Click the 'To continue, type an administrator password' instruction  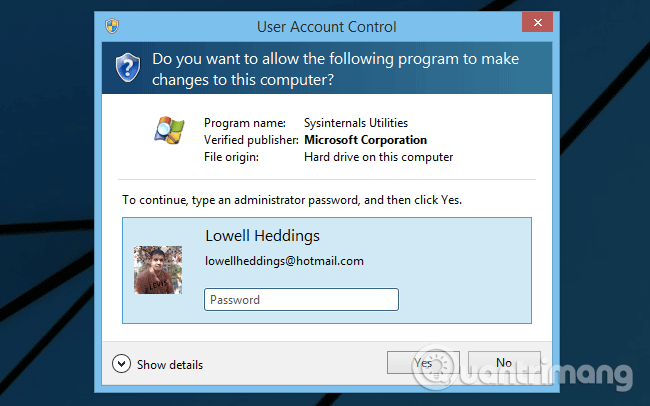[x=292, y=200]
